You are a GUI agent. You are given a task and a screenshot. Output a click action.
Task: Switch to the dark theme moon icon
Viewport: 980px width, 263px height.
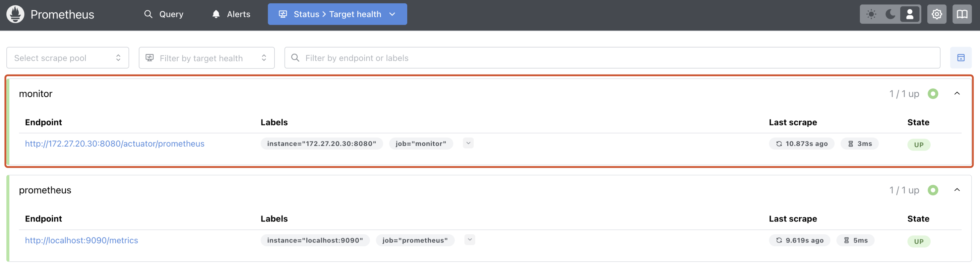pos(890,14)
